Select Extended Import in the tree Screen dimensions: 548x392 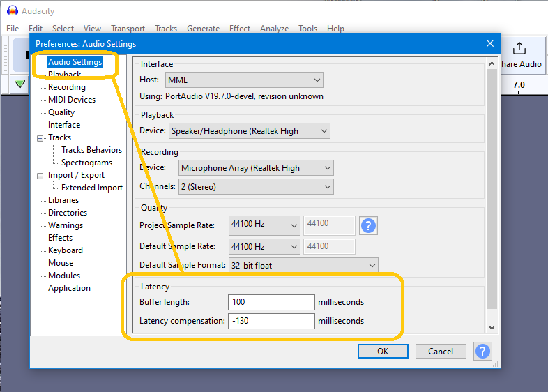(x=92, y=188)
